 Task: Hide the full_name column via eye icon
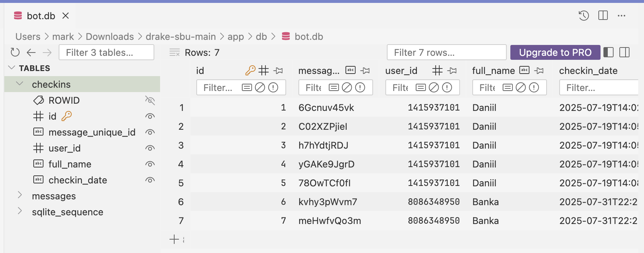(150, 164)
